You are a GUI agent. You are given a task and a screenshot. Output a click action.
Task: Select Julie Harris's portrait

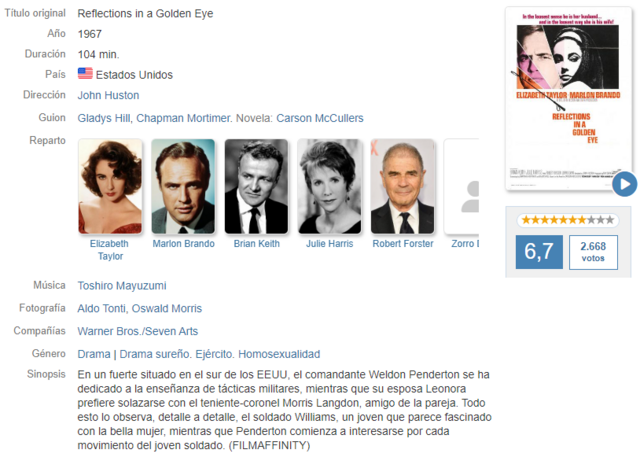tap(329, 186)
